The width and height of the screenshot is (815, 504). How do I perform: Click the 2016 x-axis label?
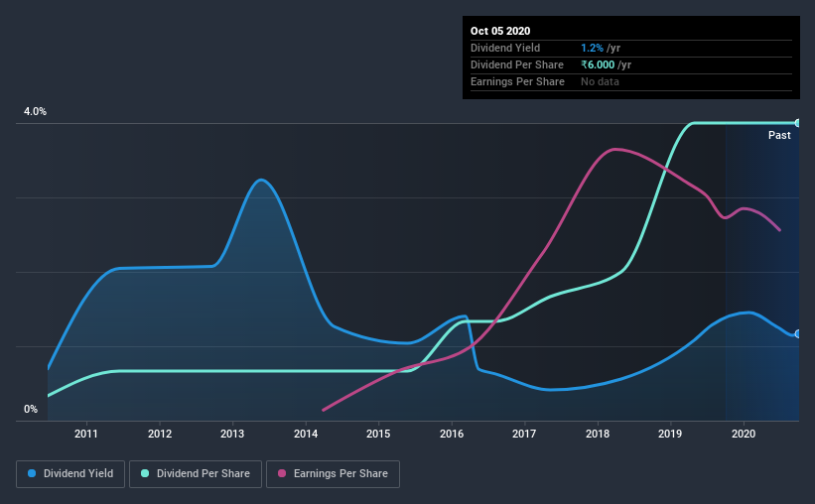tap(451, 434)
